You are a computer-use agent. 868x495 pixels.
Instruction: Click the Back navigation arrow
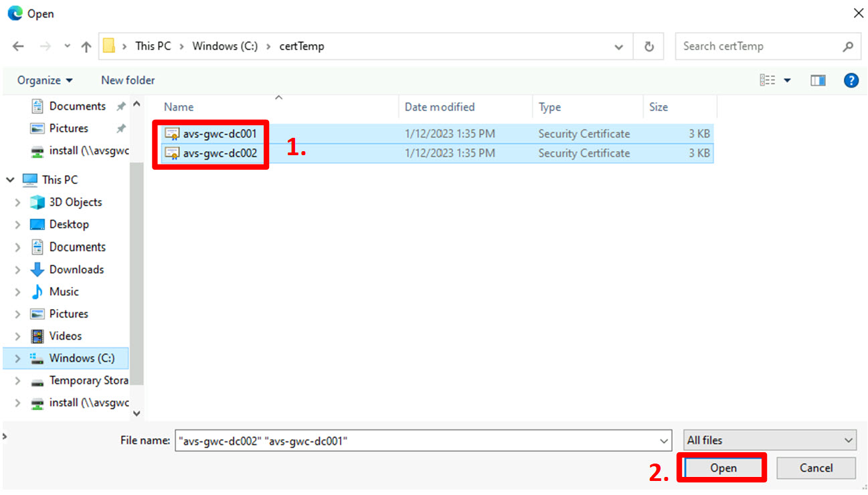tap(18, 46)
